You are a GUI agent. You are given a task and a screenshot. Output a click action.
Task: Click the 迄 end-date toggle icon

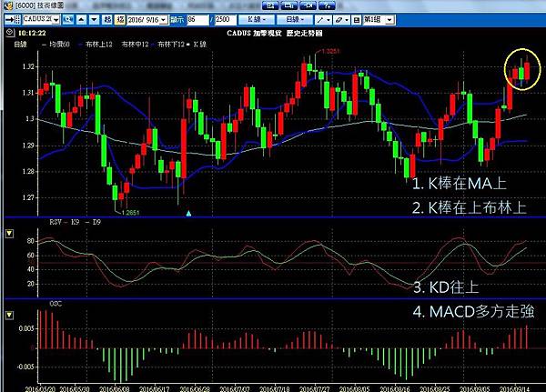click(120, 19)
